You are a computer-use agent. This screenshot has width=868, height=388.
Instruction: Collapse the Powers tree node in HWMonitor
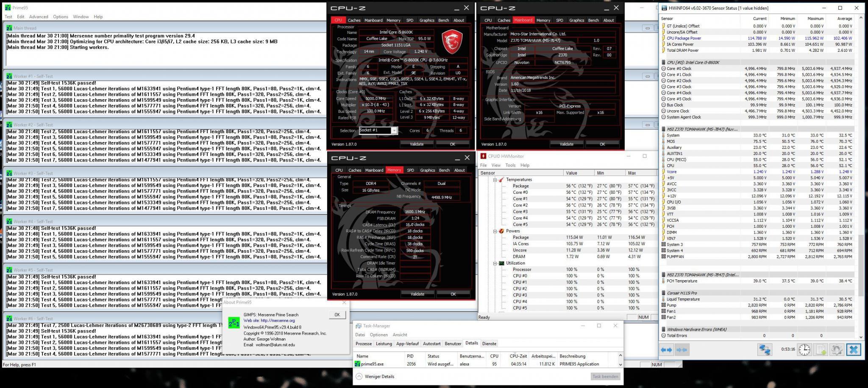click(495, 231)
